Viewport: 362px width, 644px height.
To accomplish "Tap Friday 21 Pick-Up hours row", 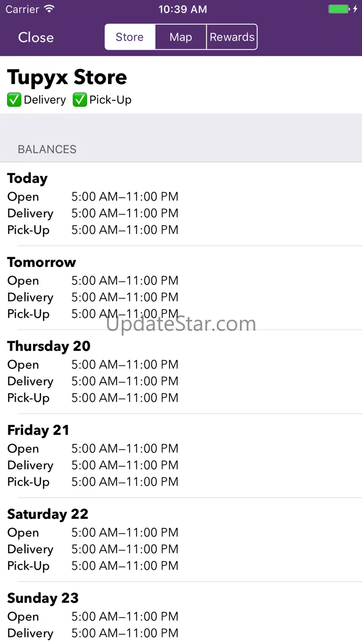I will [x=93, y=482].
